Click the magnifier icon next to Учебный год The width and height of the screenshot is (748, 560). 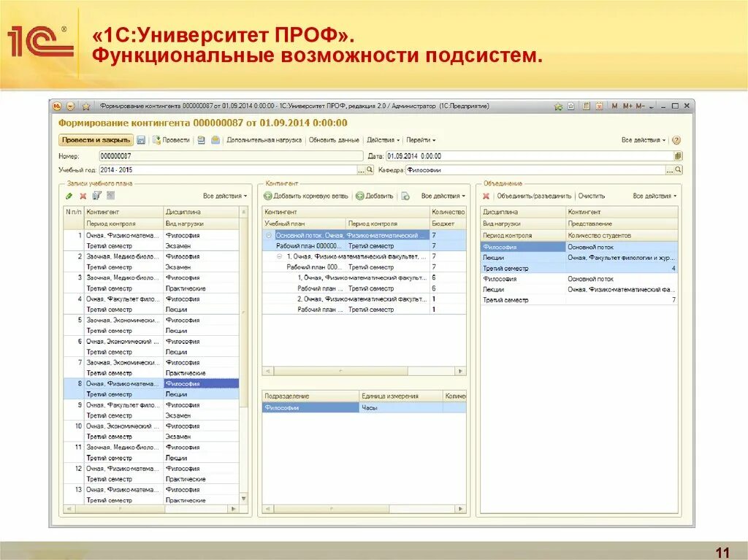point(370,170)
